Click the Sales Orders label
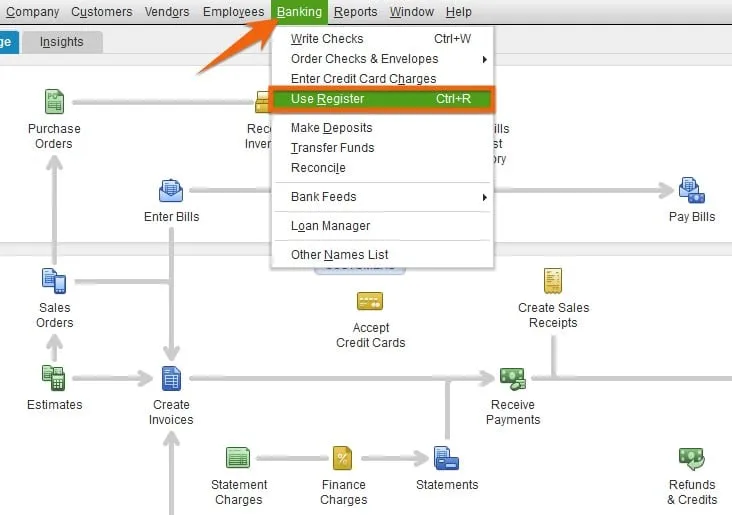The image size is (732, 515). point(55,315)
